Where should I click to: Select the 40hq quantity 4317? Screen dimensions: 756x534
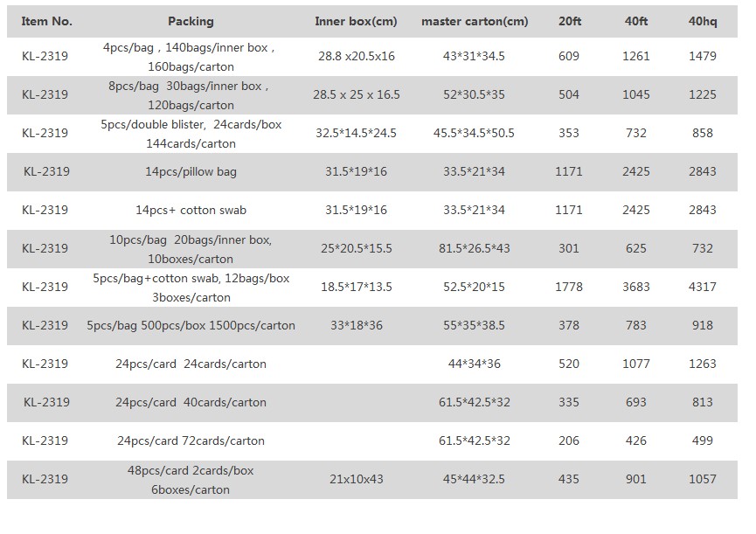coord(702,287)
